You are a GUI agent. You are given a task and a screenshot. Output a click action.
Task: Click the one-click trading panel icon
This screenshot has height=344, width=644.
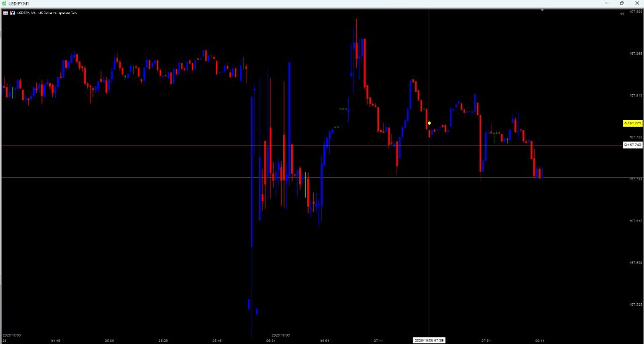click(x=6, y=13)
